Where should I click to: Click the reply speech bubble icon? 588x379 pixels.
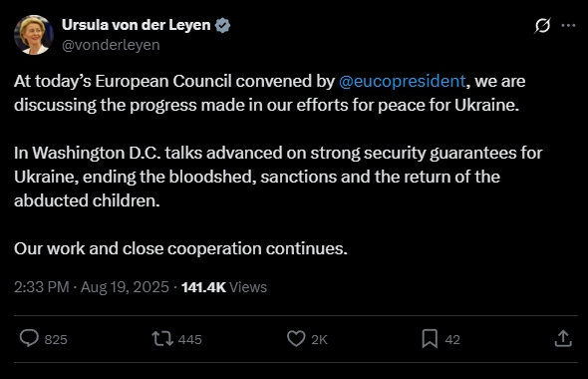(x=29, y=338)
